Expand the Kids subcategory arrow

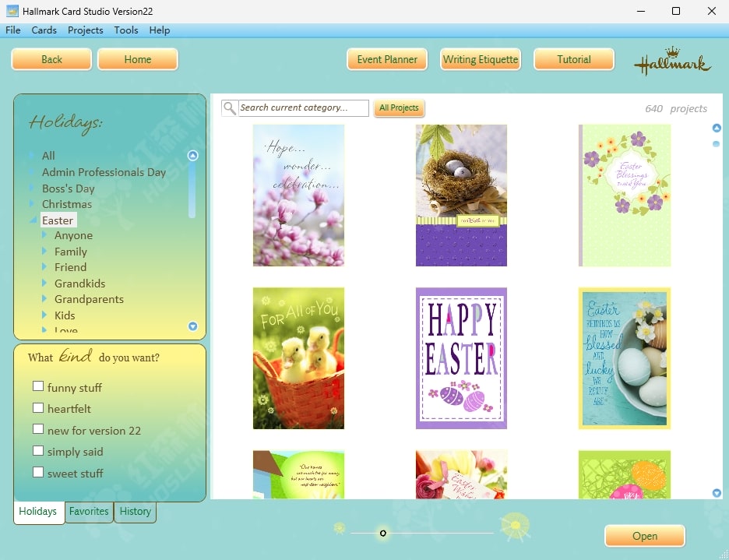coord(44,315)
